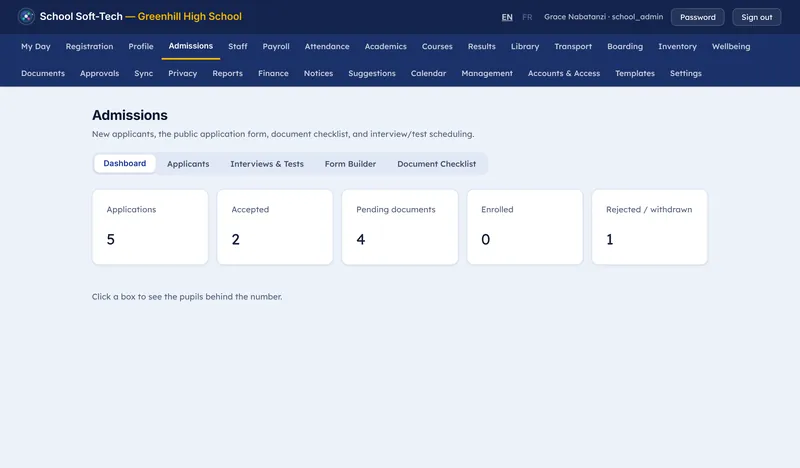This screenshot has width=800, height=468.
Task: Open the Courses page
Action: (x=437, y=46)
